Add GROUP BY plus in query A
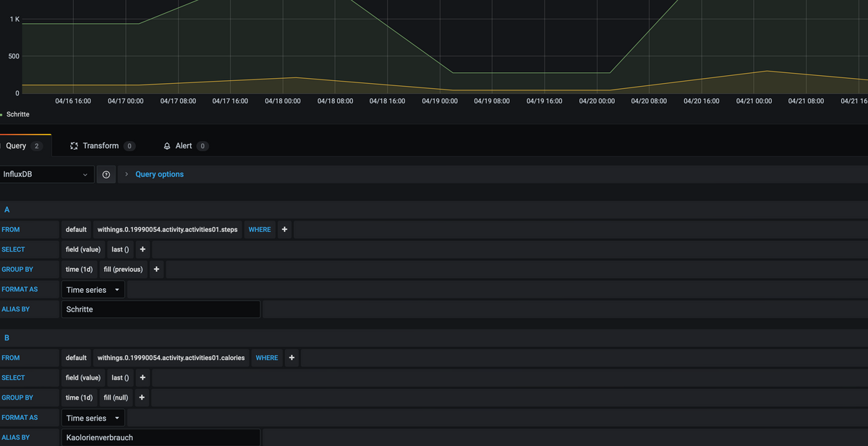868x446 pixels. [x=156, y=270]
